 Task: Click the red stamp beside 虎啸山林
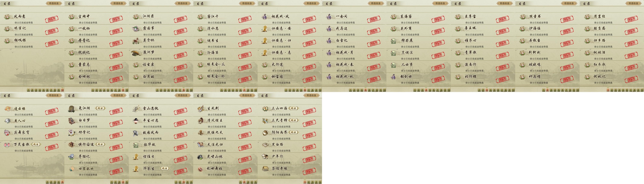click(245, 159)
